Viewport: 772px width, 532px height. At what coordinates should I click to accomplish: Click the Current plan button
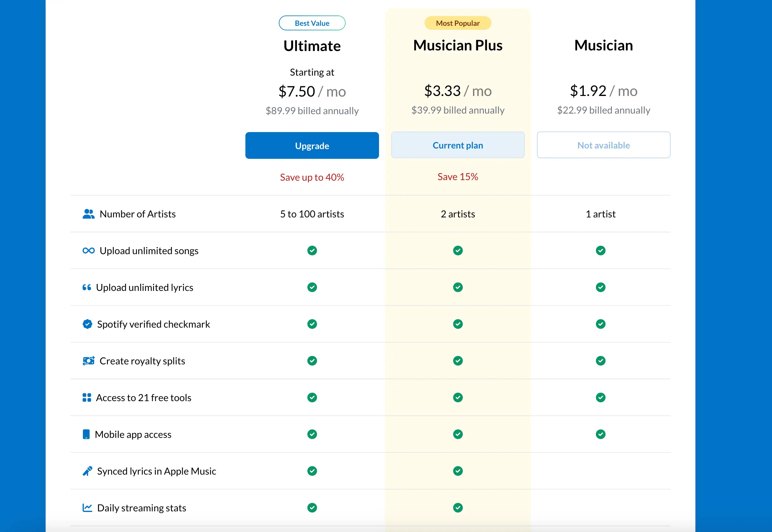point(458,145)
